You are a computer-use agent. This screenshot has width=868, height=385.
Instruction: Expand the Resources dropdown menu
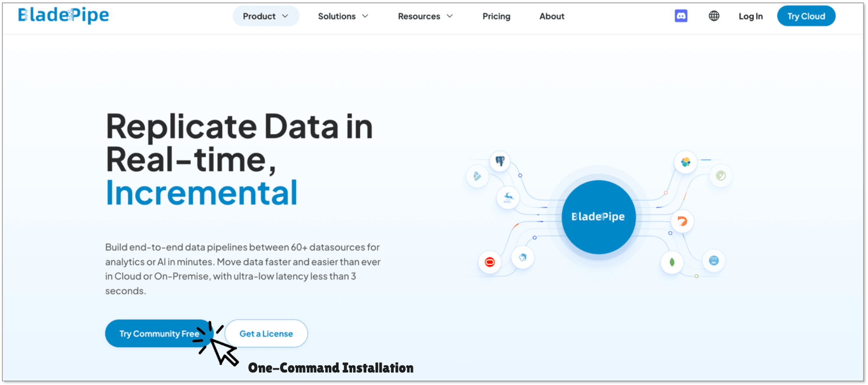425,16
